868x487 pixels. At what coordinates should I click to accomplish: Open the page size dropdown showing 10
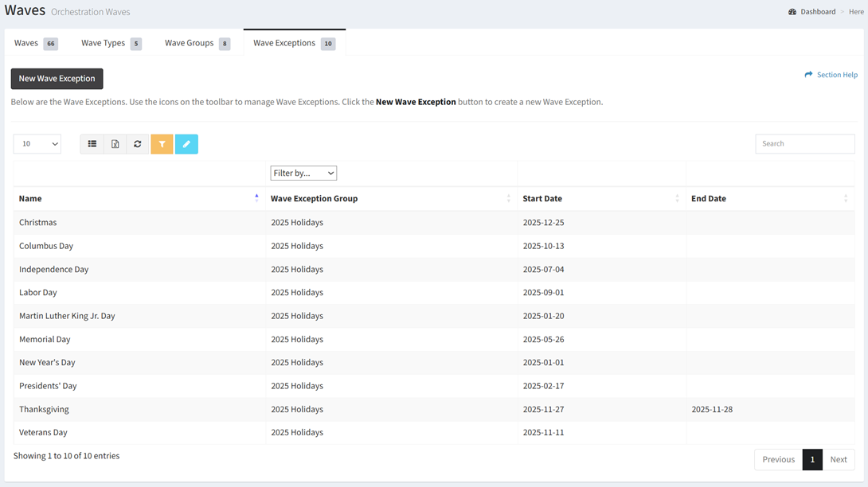click(x=37, y=144)
